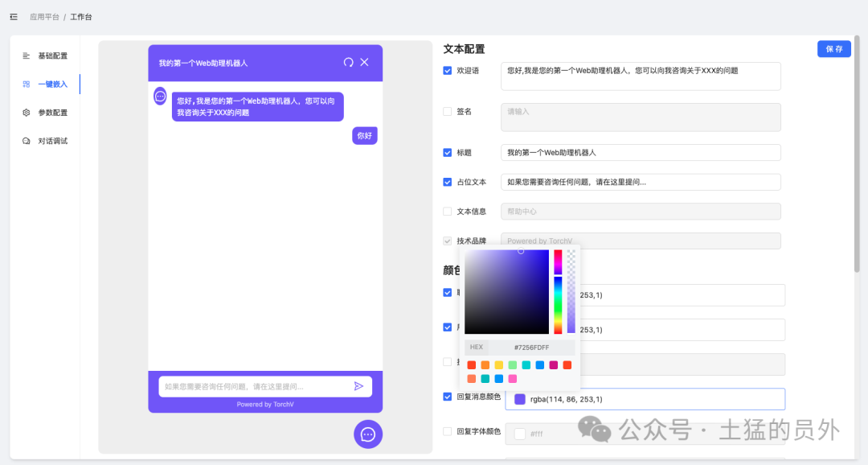The height and width of the screenshot is (465, 868).
Task: Pick a shade in the saturation gradient square
Action: point(506,291)
